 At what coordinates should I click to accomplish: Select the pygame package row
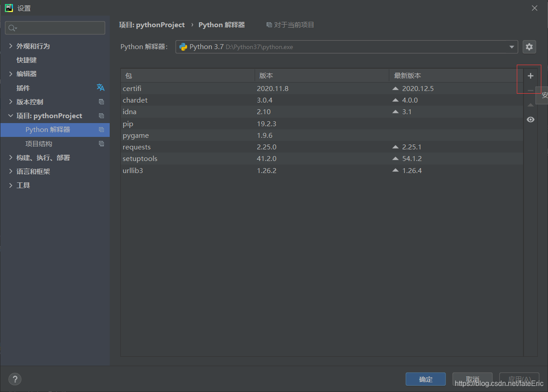click(322, 135)
